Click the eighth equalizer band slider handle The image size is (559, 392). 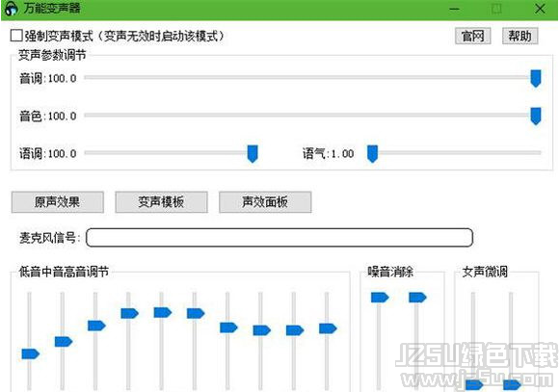(262, 330)
